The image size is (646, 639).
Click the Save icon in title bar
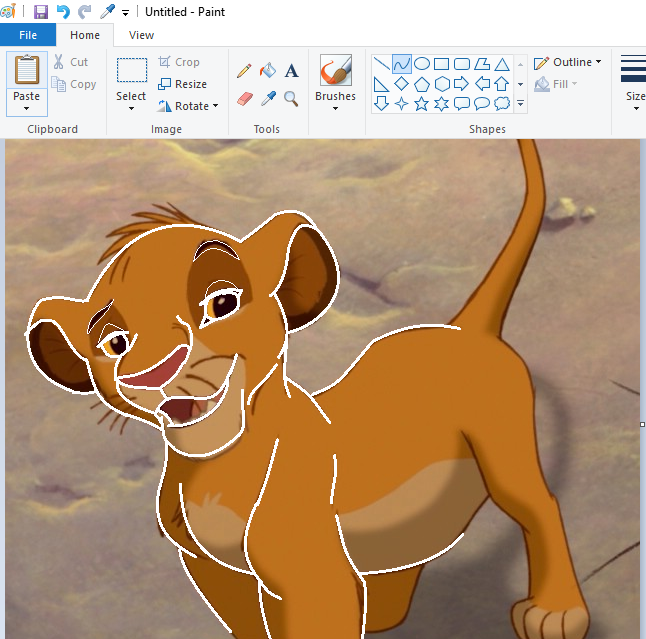coord(41,12)
